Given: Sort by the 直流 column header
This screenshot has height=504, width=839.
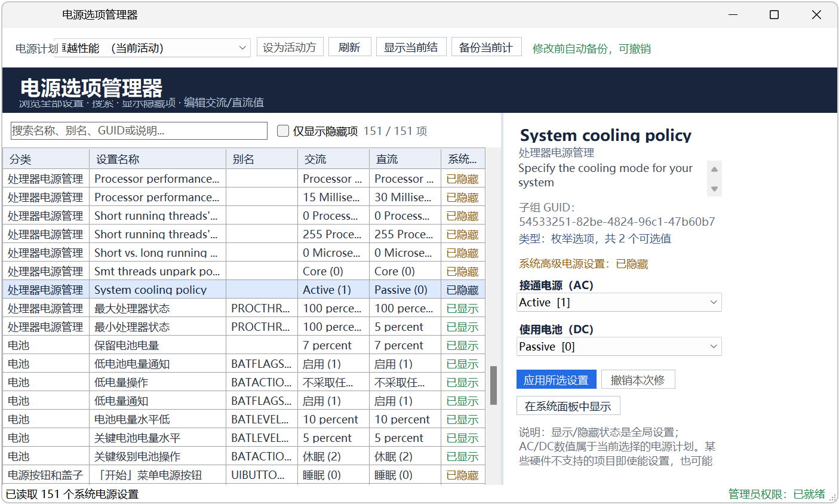Looking at the screenshot, I should pyautogui.click(x=405, y=159).
